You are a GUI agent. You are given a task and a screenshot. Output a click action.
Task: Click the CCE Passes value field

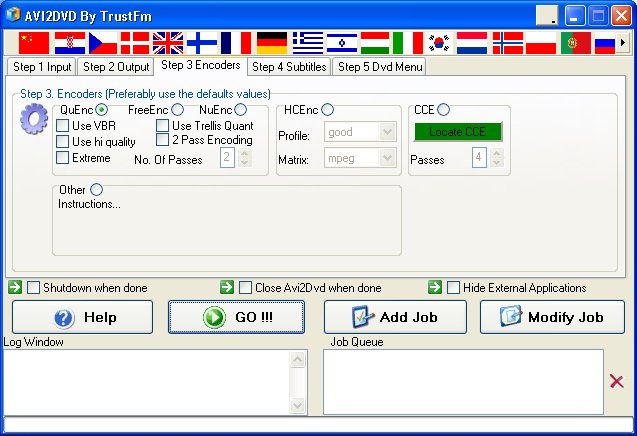pyautogui.click(x=479, y=157)
